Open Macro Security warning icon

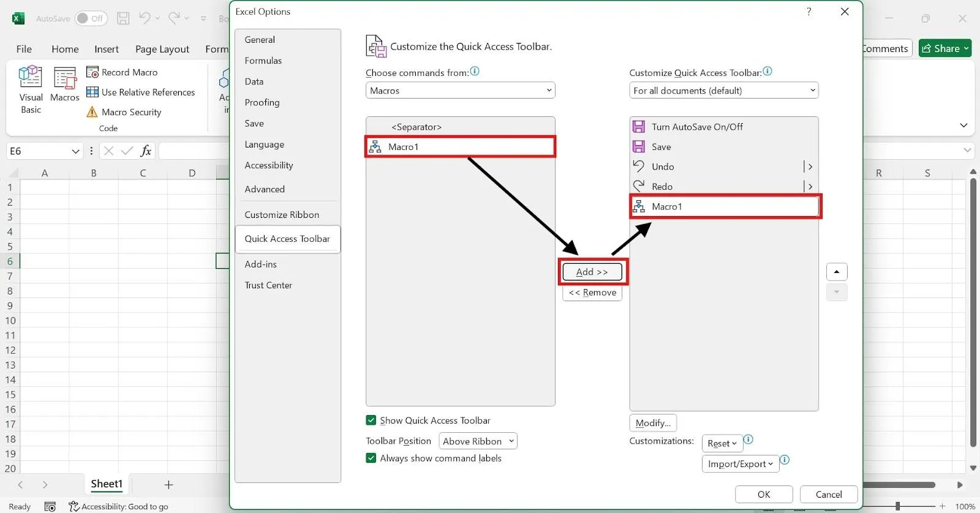point(92,112)
